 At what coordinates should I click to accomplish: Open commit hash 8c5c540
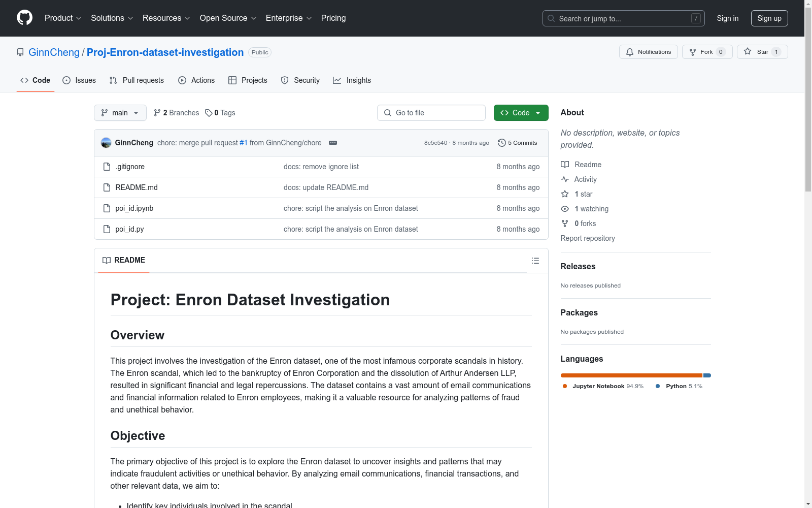(x=435, y=143)
